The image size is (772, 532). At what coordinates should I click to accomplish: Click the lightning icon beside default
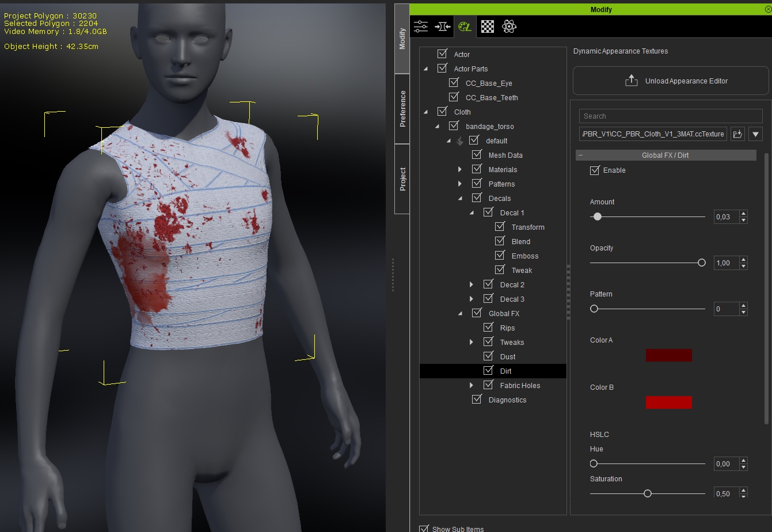459,141
